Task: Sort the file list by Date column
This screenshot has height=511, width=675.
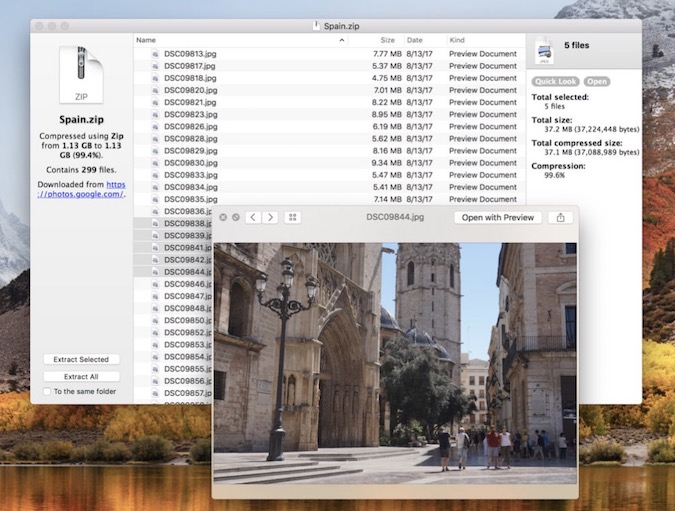Action: (x=415, y=40)
